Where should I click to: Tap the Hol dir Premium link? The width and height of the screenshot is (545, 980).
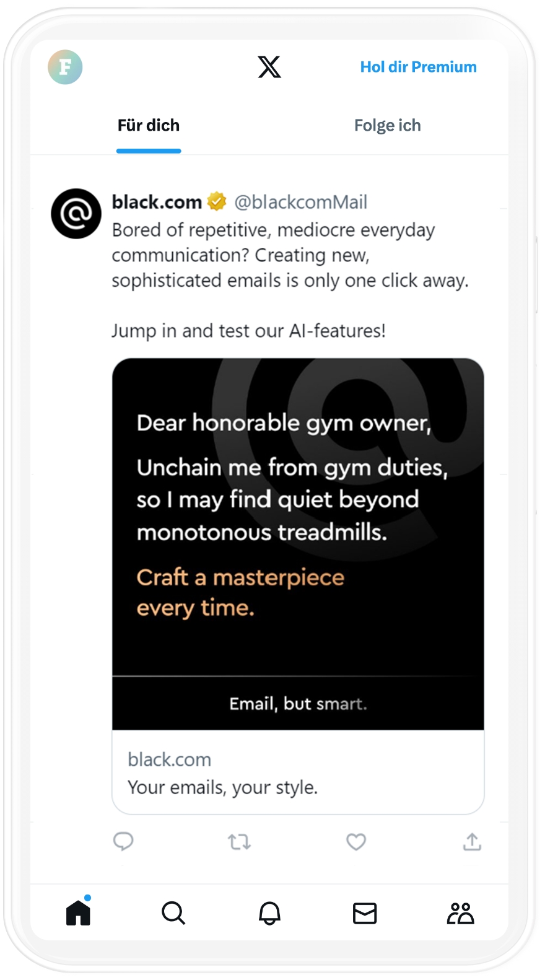coord(418,67)
